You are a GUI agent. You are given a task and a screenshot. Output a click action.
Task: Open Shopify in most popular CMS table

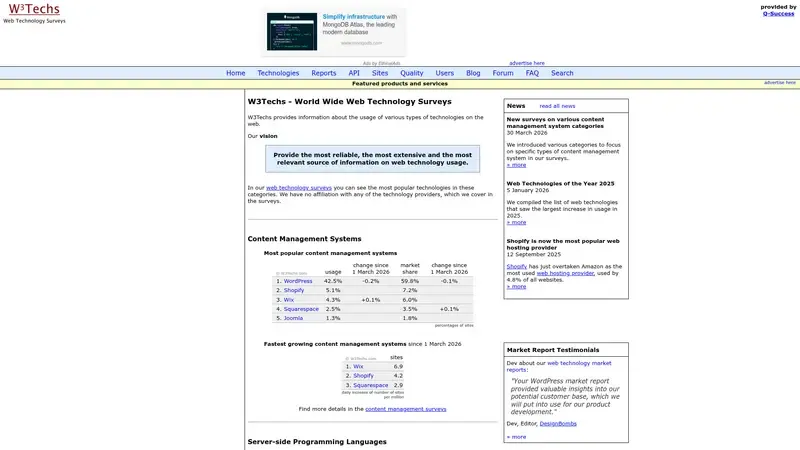tap(294, 290)
